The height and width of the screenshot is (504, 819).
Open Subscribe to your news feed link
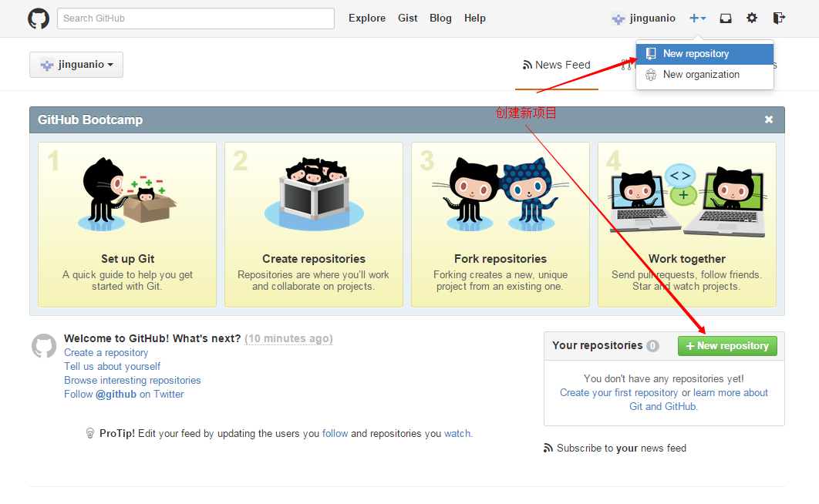click(622, 449)
